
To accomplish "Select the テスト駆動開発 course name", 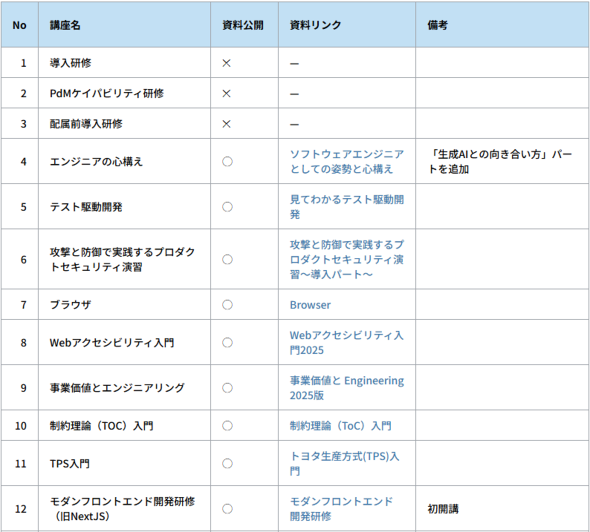I will click(x=86, y=207).
